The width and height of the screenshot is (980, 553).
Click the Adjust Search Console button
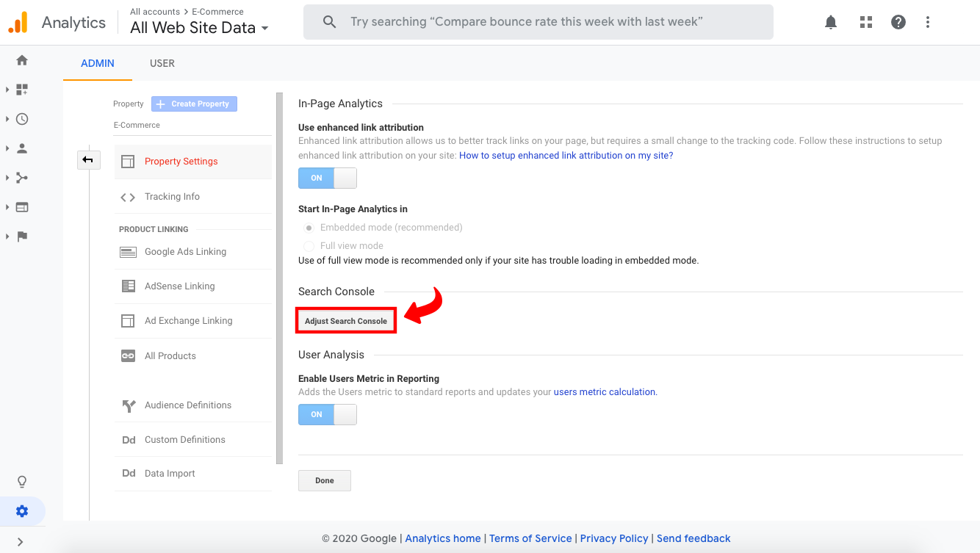(x=345, y=320)
